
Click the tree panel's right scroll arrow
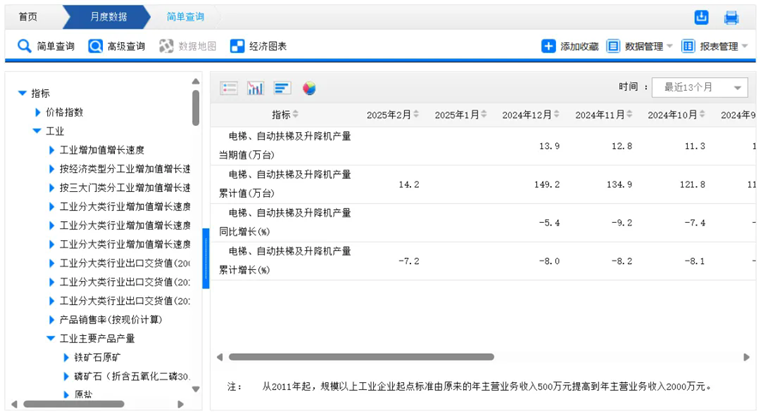(181, 404)
